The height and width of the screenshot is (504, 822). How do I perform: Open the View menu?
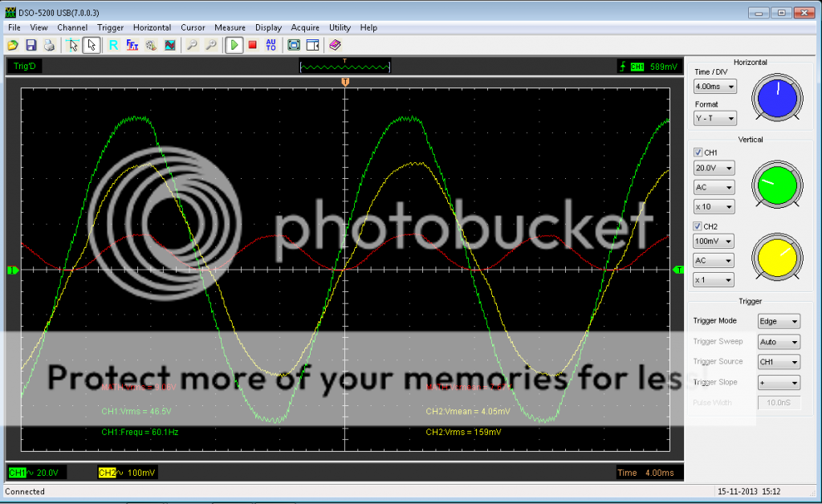point(39,28)
